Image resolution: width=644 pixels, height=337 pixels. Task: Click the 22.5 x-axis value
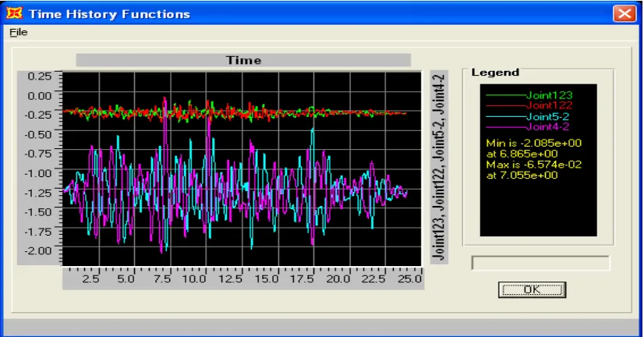tap(373, 279)
